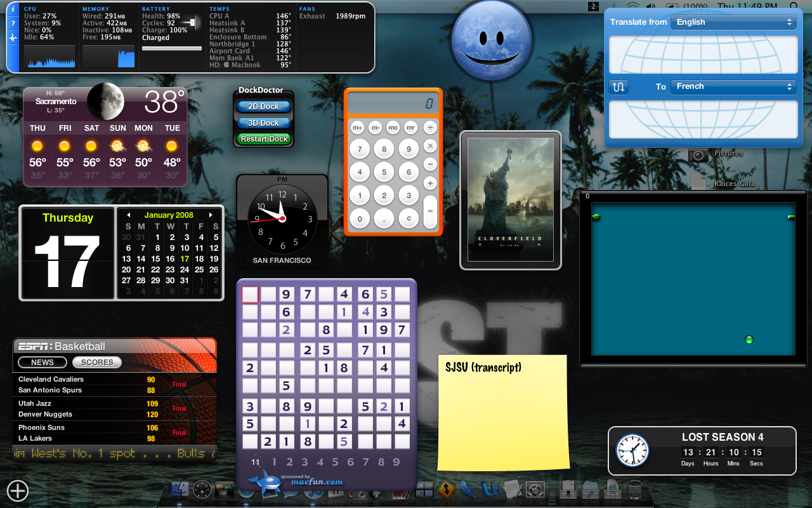Open the Trash in the Dock
This screenshot has width=812, height=508.
click(634, 490)
